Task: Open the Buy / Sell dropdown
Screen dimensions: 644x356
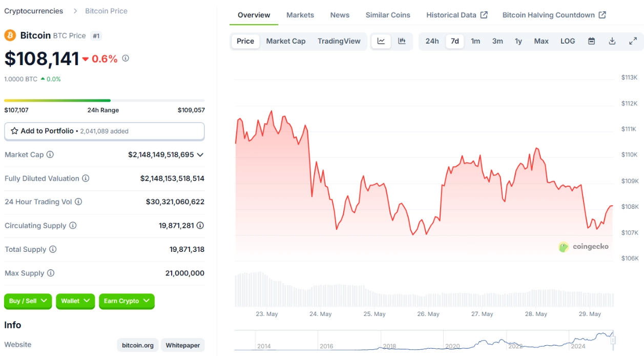Action: click(x=28, y=301)
